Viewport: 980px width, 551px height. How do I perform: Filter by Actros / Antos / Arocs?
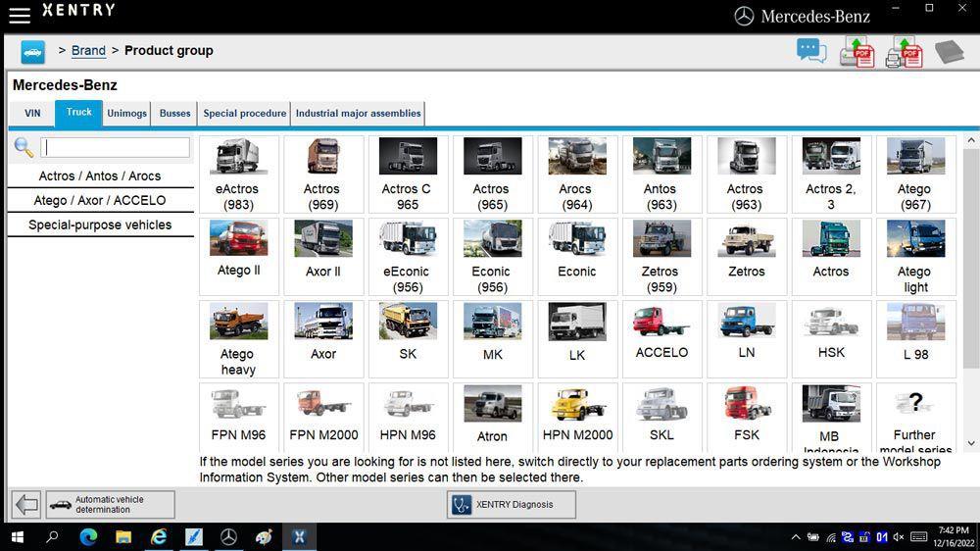pyautogui.click(x=100, y=175)
